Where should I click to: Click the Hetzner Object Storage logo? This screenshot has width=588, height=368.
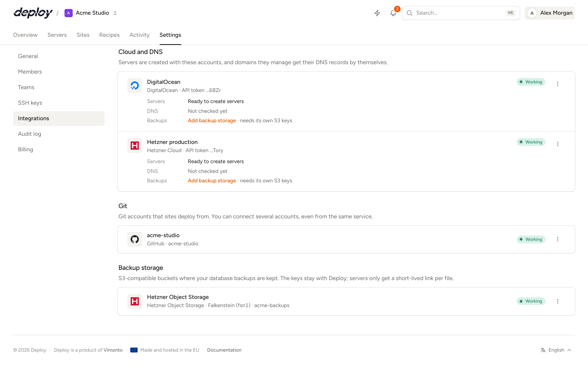coord(135,301)
